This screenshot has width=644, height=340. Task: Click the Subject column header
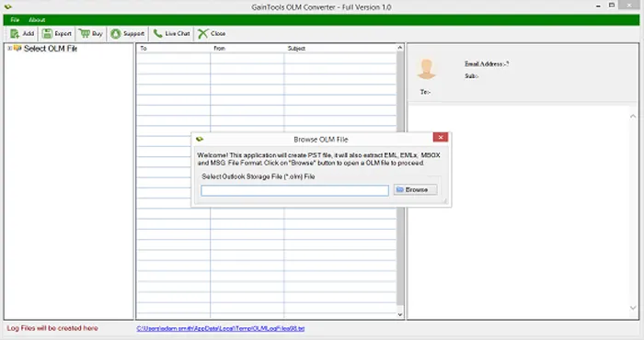pyautogui.click(x=340, y=49)
